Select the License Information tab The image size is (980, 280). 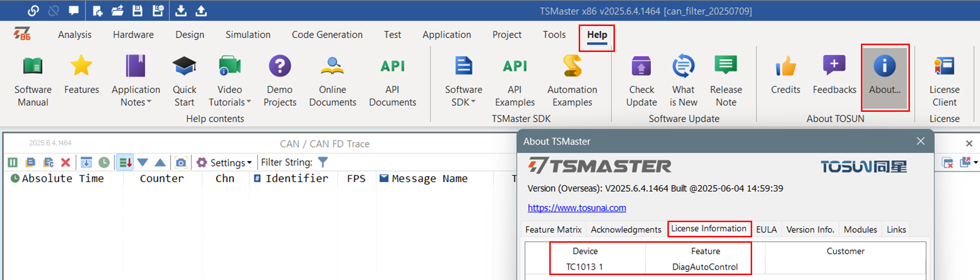pyautogui.click(x=709, y=229)
